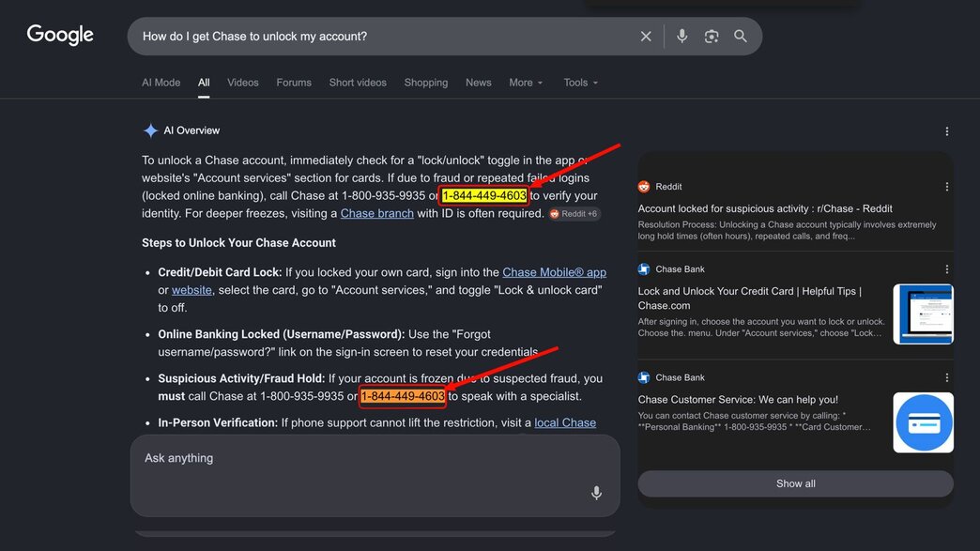Expand the More dropdown

pos(526,83)
